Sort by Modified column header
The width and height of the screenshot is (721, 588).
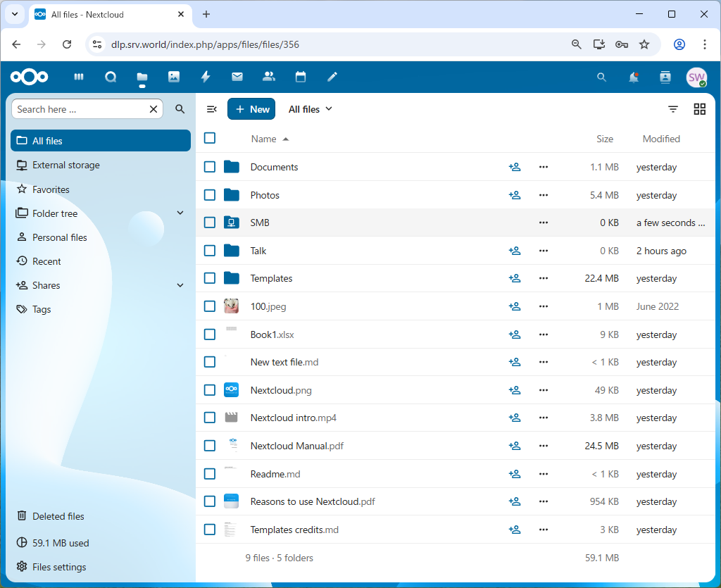(661, 139)
